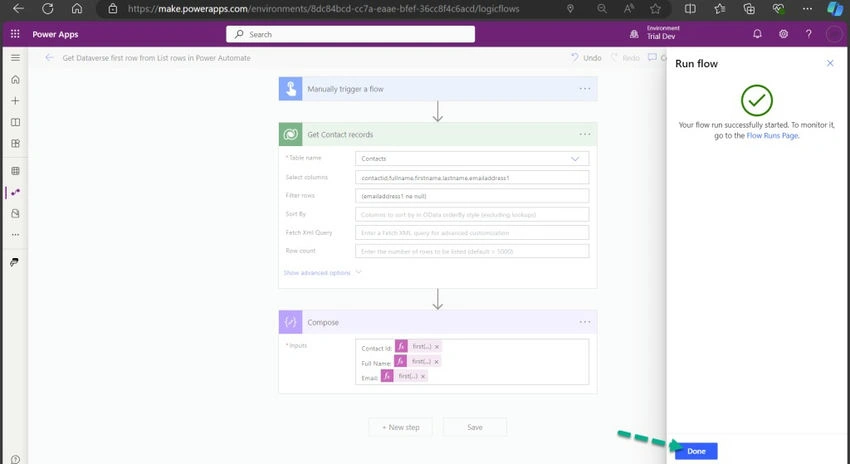Click the Done button
This screenshot has height=464, width=850.
(x=696, y=451)
